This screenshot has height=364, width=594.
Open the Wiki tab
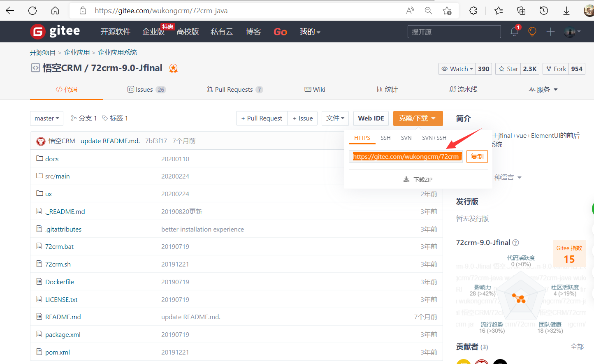tap(315, 90)
